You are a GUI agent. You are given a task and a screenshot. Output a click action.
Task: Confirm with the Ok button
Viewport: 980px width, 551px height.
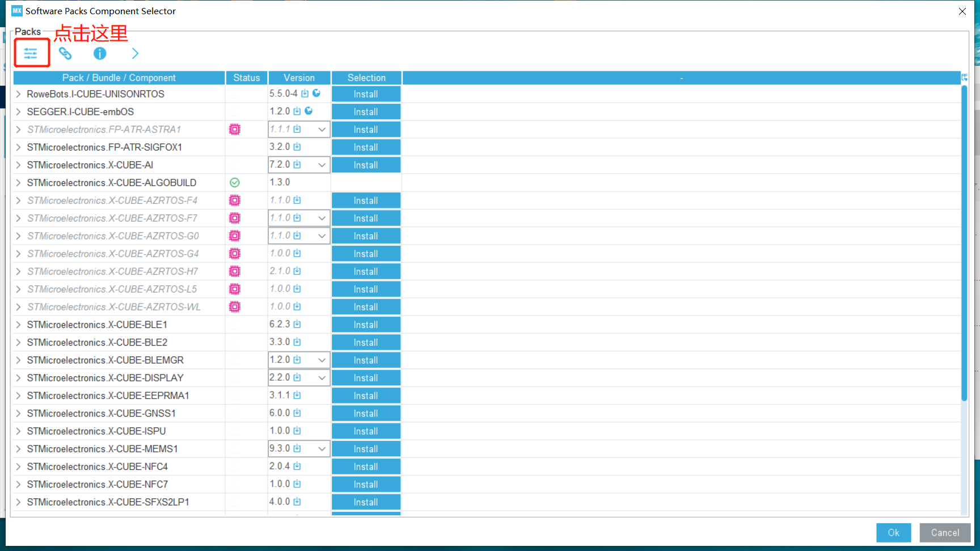893,532
